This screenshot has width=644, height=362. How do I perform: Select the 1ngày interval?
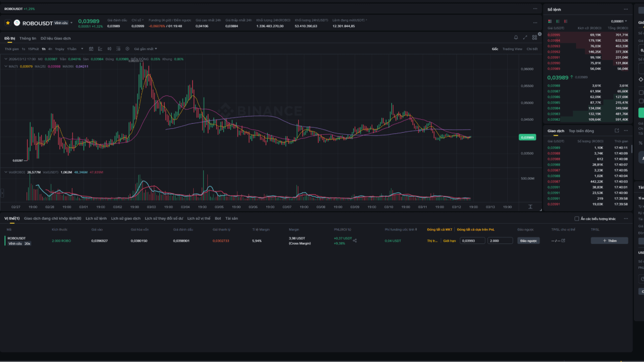click(59, 49)
